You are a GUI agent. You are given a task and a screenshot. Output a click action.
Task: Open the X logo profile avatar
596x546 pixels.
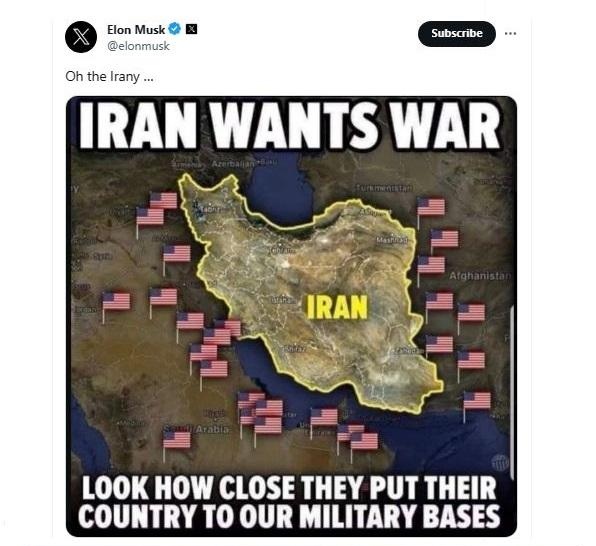81,37
